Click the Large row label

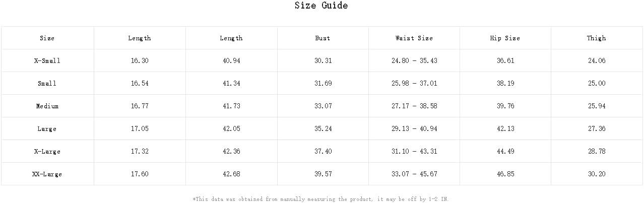click(x=47, y=129)
